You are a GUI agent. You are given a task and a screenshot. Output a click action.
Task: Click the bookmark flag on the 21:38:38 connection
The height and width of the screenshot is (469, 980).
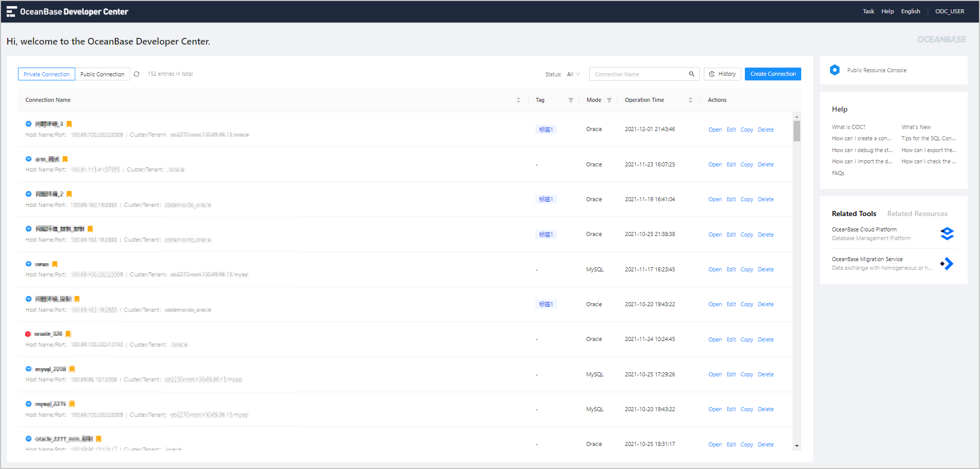90,229
